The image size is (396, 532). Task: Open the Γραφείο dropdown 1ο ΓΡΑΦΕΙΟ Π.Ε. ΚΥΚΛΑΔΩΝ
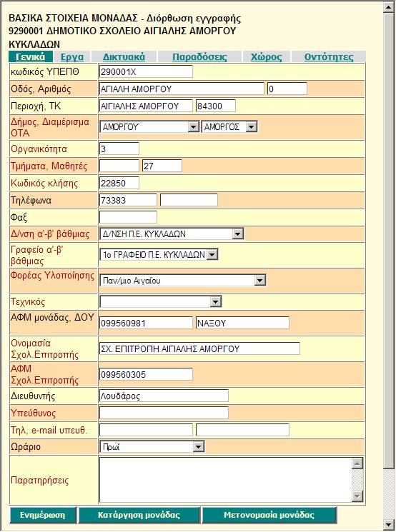click(x=159, y=254)
